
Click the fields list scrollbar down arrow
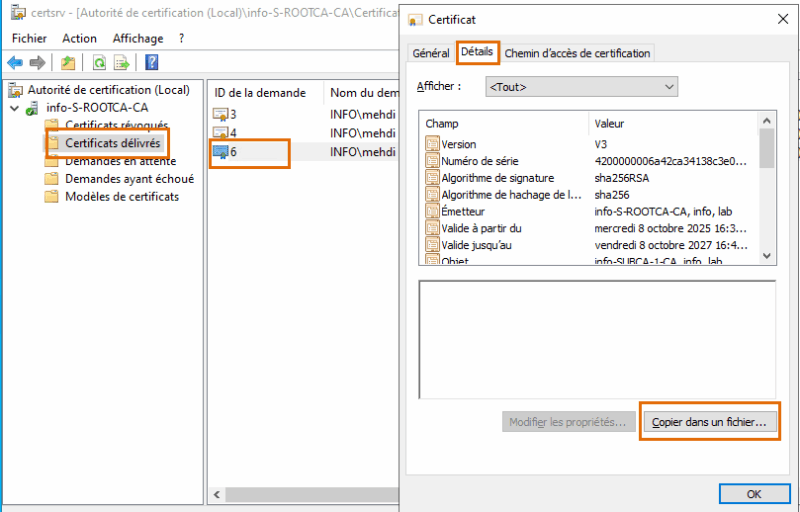click(x=766, y=256)
